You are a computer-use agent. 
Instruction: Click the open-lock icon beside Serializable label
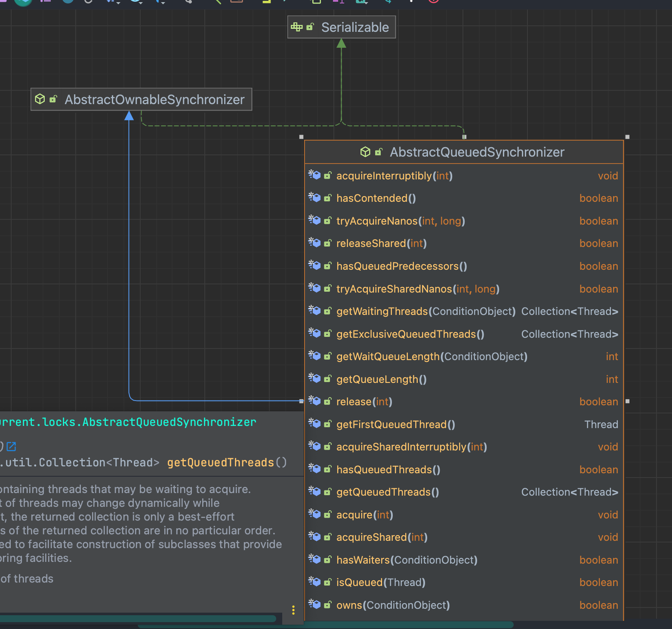pyautogui.click(x=310, y=27)
